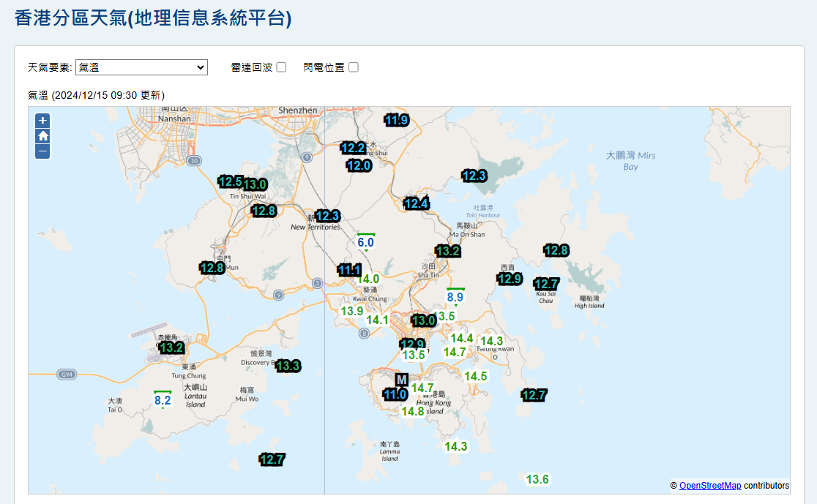Click the 14.5 temperature reading
The image size is (817, 504).
pyautogui.click(x=476, y=376)
